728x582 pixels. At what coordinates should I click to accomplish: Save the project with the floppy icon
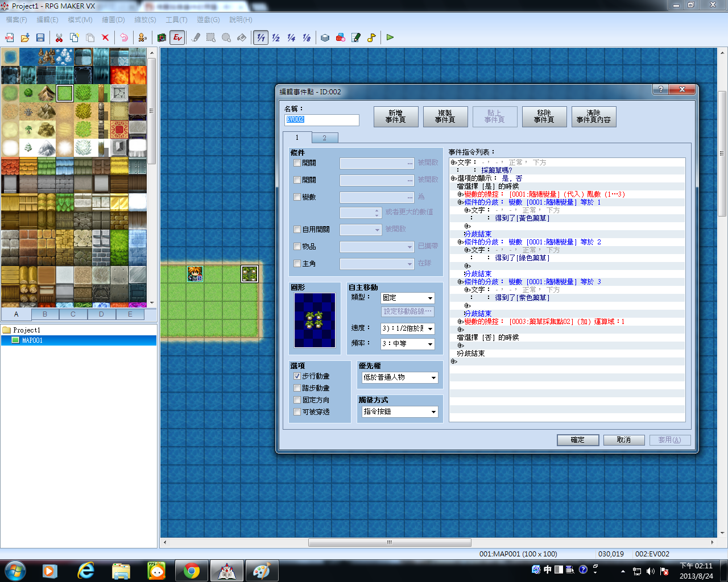click(40, 38)
